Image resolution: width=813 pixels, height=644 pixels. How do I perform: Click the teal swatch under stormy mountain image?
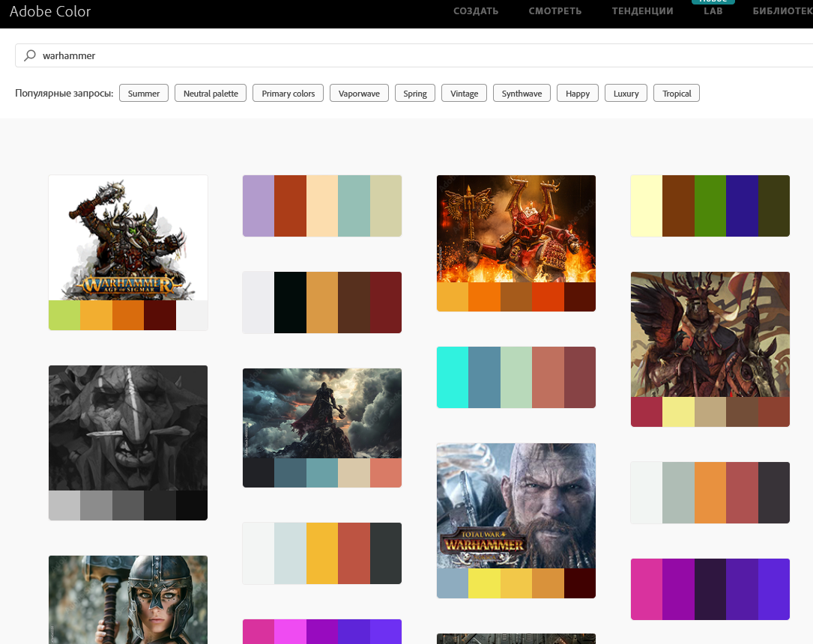(x=322, y=473)
